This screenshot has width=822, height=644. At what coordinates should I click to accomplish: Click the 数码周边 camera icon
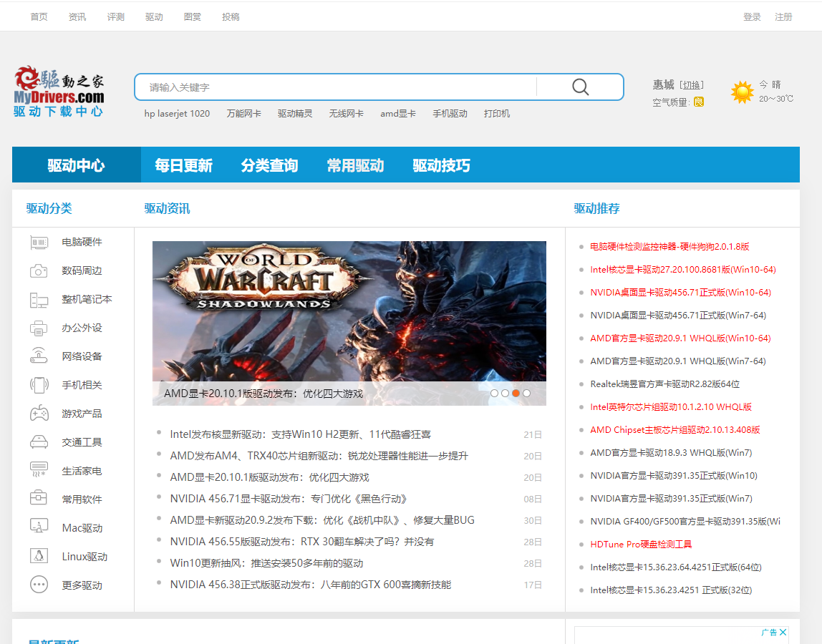(39, 270)
